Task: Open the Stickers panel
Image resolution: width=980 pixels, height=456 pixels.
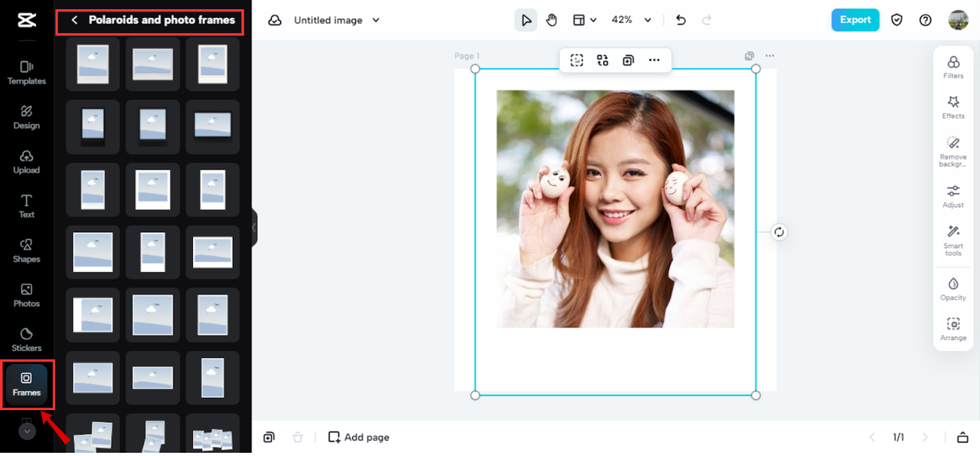Action: 27,339
